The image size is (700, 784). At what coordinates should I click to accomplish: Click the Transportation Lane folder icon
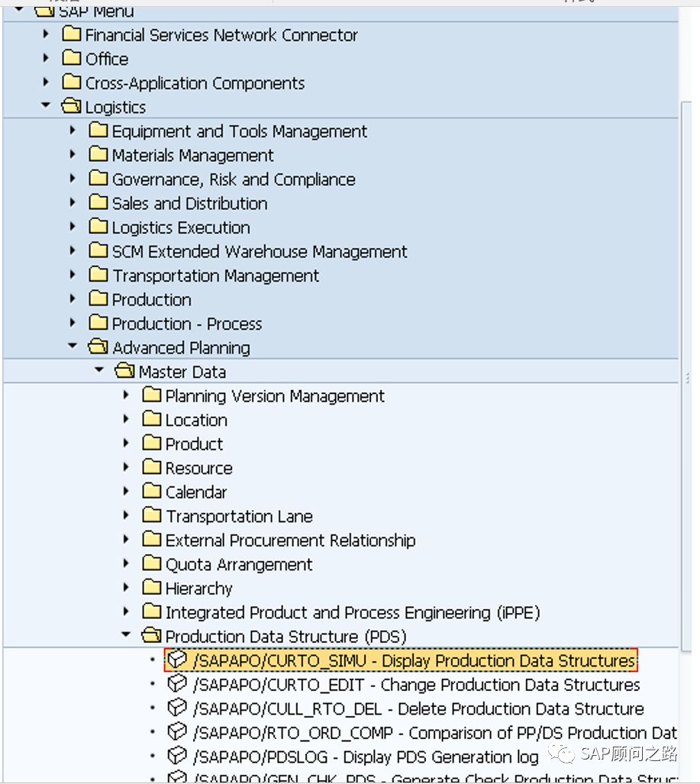(152, 516)
